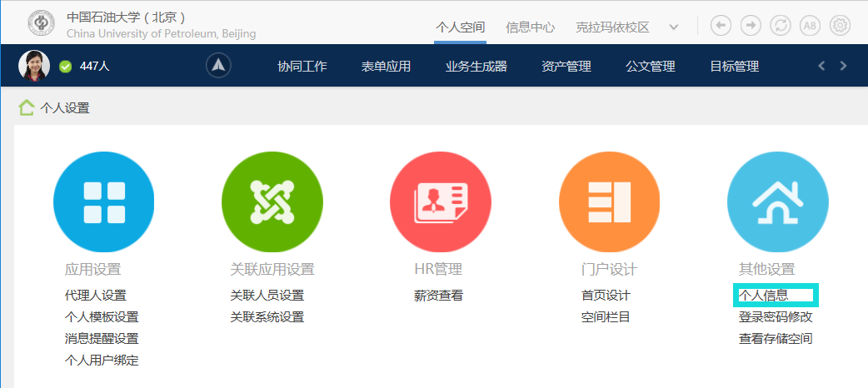Click the home icon beside 个人设置

point(27,107)
